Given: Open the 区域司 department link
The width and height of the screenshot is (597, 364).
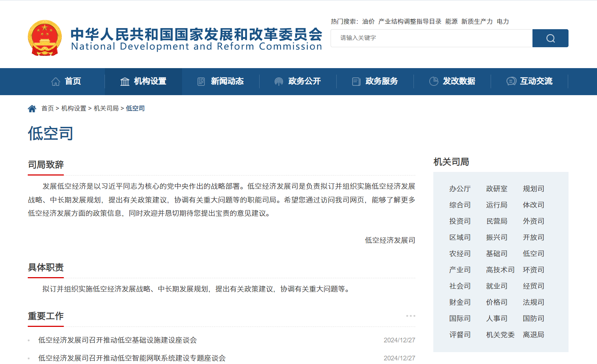Looking at the screenshot, I should point(460,238).
